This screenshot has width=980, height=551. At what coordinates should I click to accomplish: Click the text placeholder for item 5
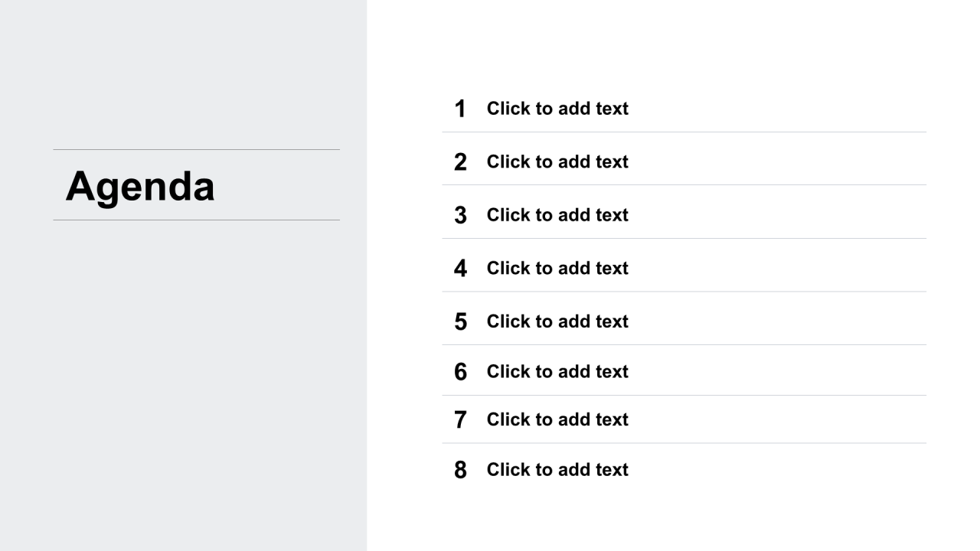point(557,321)
